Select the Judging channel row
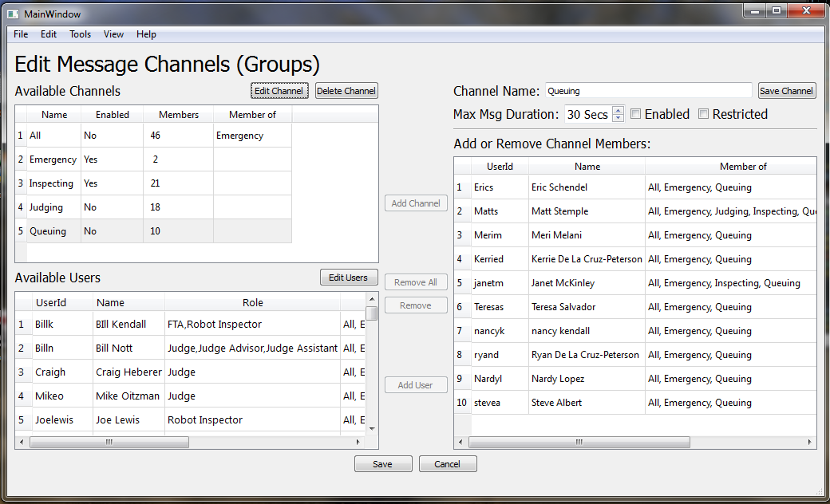830x504 pixels. [46, 207]
